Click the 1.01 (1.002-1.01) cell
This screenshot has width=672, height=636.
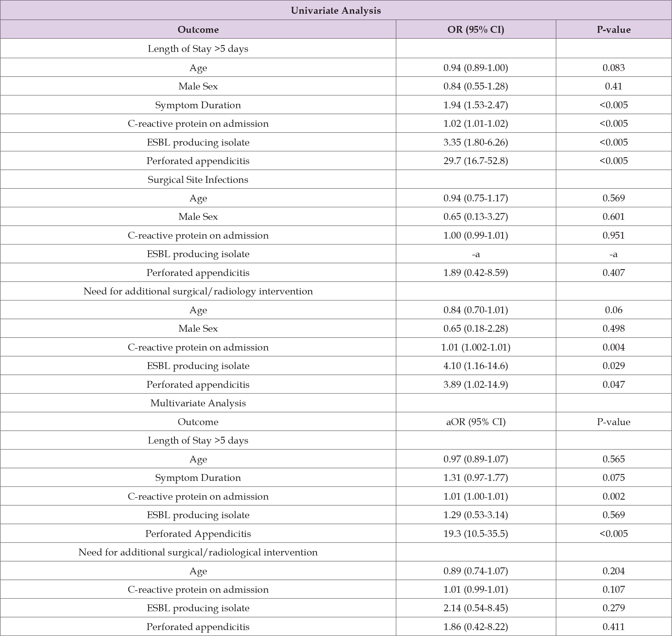476,347
